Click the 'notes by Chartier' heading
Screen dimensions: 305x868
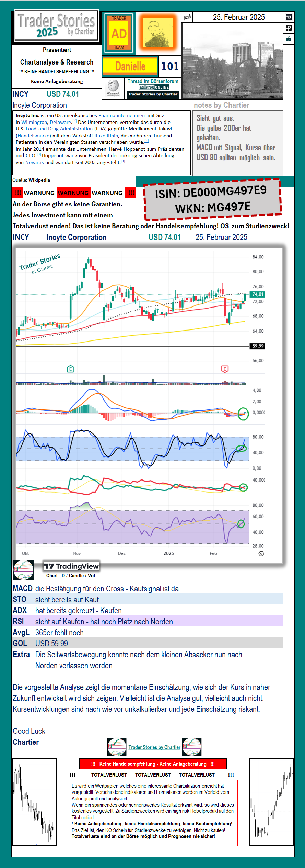click(222, 105)
